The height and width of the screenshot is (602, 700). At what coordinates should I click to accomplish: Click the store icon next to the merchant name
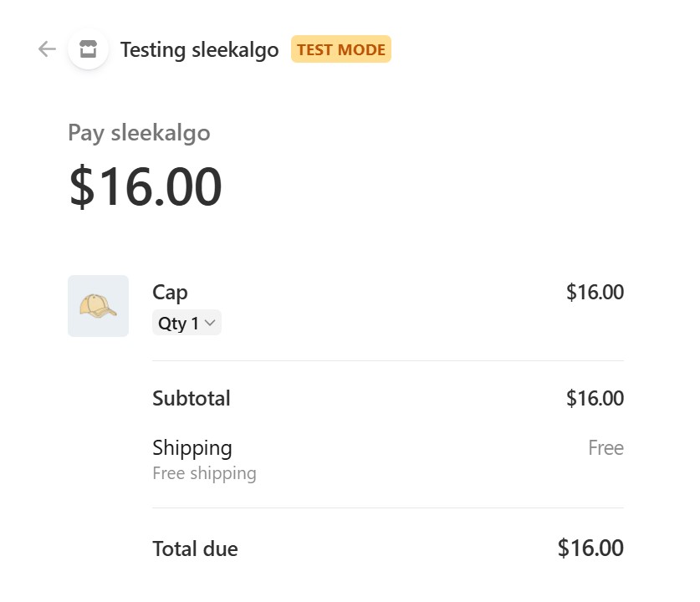[89, 48]
